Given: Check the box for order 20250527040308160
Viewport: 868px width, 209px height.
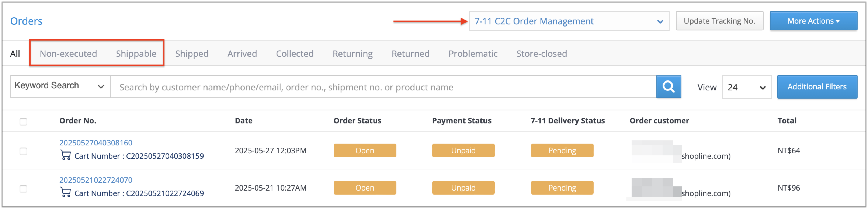Looking at the screenshot, I should pos(23,151).
